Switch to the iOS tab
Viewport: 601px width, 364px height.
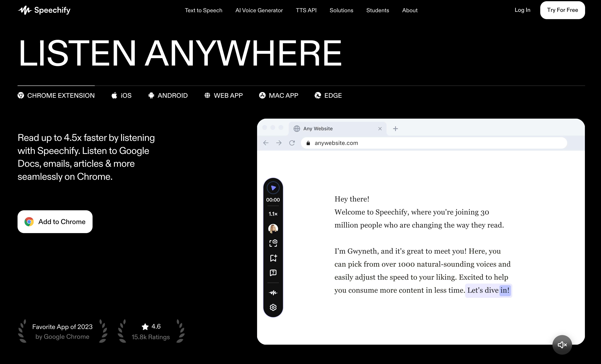(x=122, y=95)
